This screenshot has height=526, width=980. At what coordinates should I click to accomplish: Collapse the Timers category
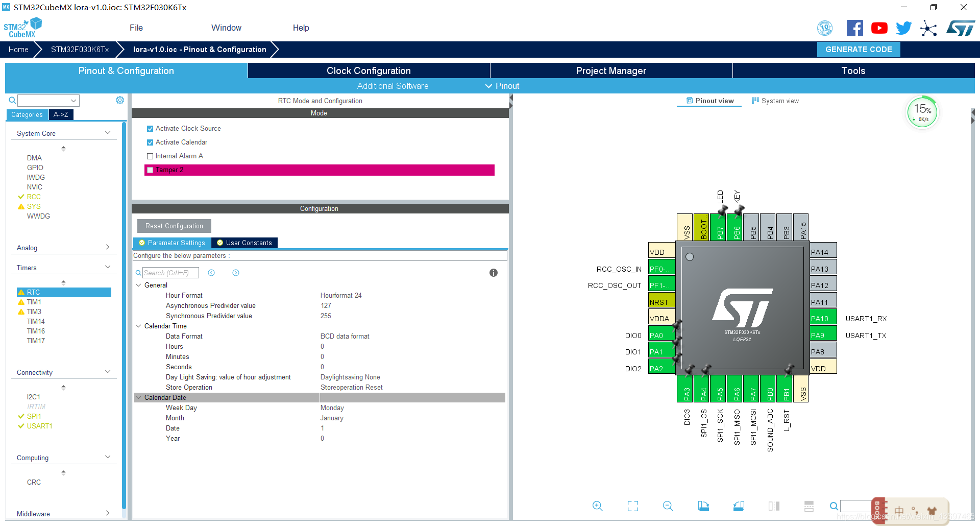click(x=108, y=267)
